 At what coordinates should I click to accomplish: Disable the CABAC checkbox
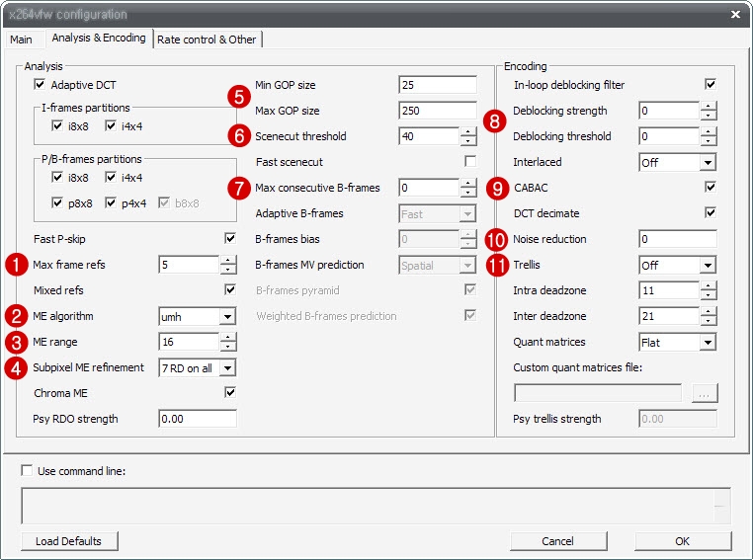[711, 187]
